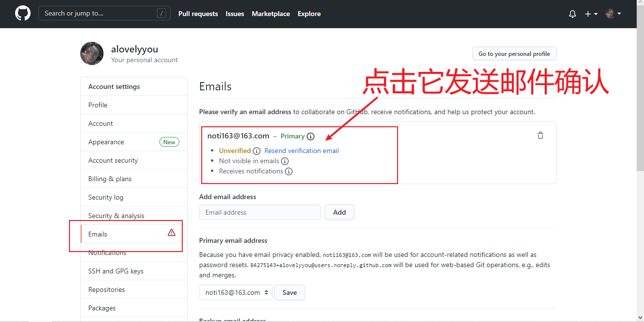Focus the Search or jump to field
Viewport: 644px width, 322px height.
tap(104, 13)
